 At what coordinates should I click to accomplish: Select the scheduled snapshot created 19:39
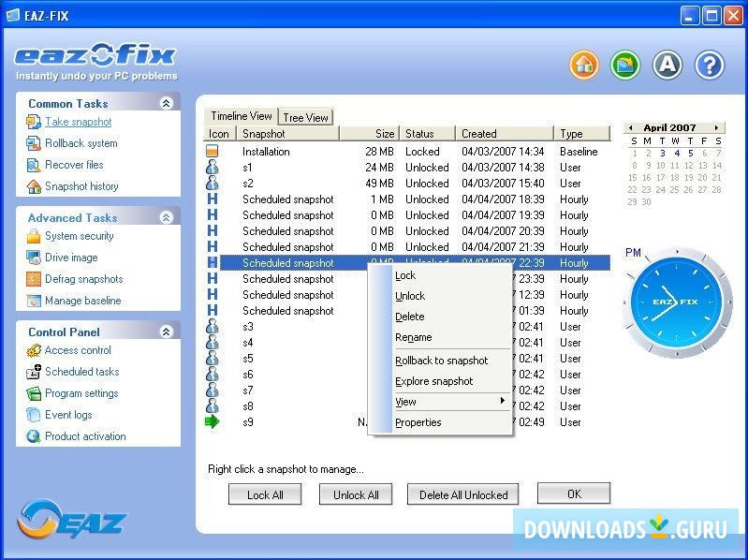[408, 215]
